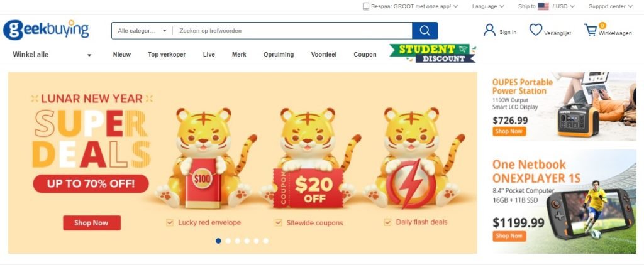Click the Sitewide coupons checkmark
Screen dimensions: 644x265
tap(278, 223)
